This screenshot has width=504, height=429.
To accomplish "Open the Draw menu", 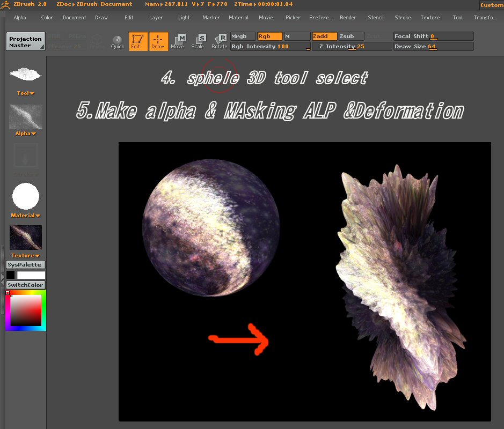I will point(101,18).
